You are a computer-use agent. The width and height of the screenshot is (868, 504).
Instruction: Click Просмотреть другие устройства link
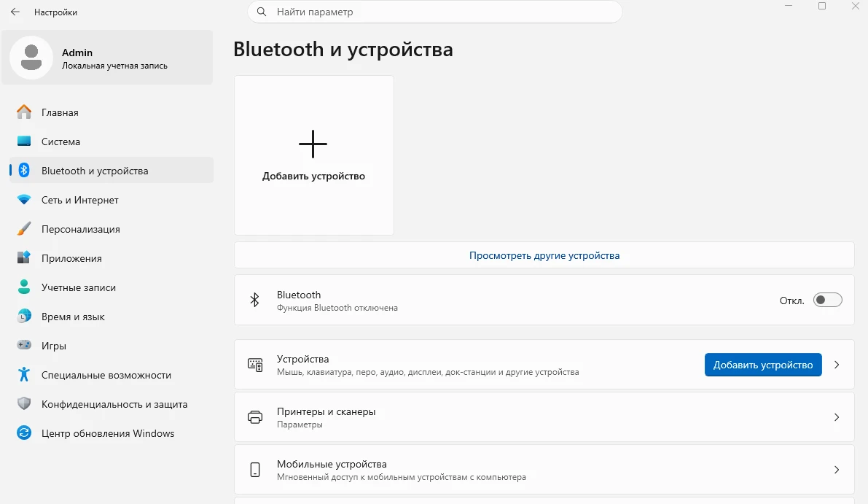[544, 255]
